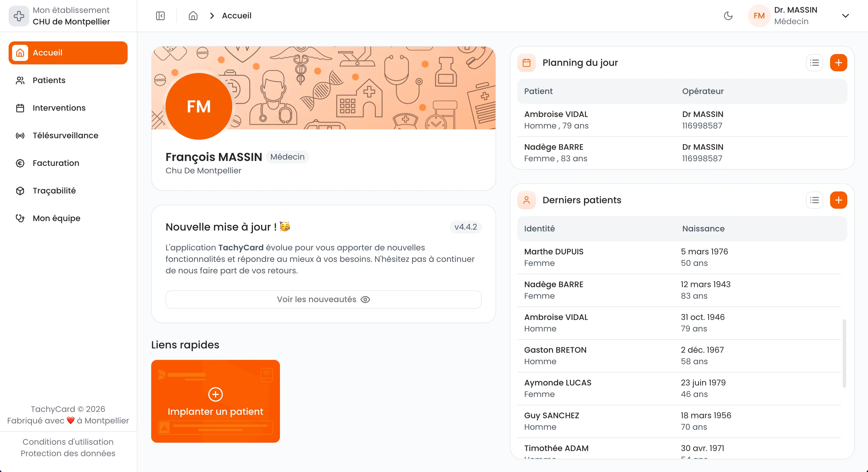868x472 pixels.
Task: Go to Interventions in the sidebar
Action: point(68,108)
